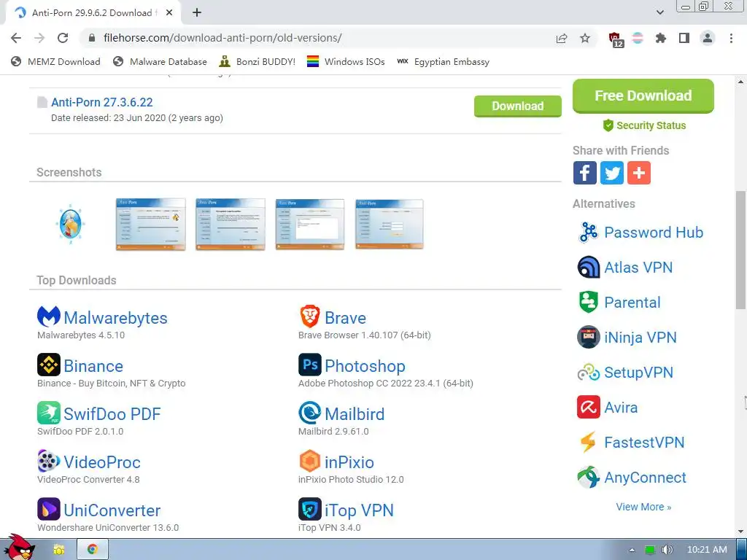Click the Binance logo icon
The width and height of the screenshot is (747, 560).
click(49, 365)
